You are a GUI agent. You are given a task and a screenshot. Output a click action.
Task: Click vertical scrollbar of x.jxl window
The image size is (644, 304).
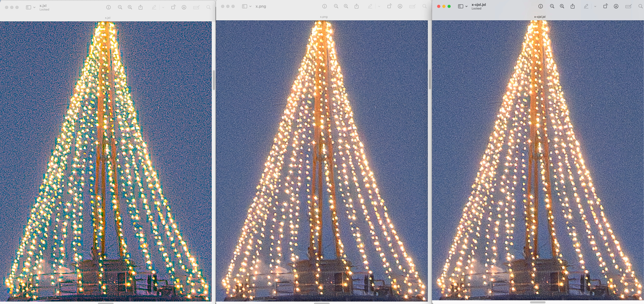pos(214,80)
